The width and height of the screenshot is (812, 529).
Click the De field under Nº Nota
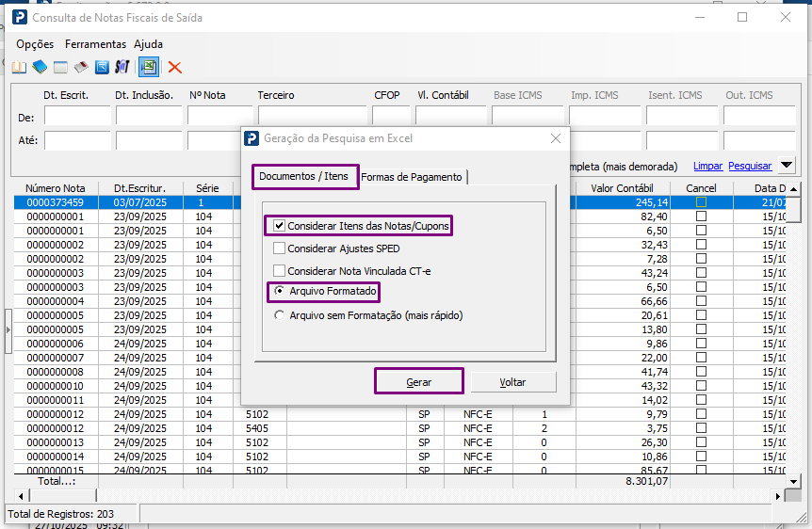tap(220, 116)
